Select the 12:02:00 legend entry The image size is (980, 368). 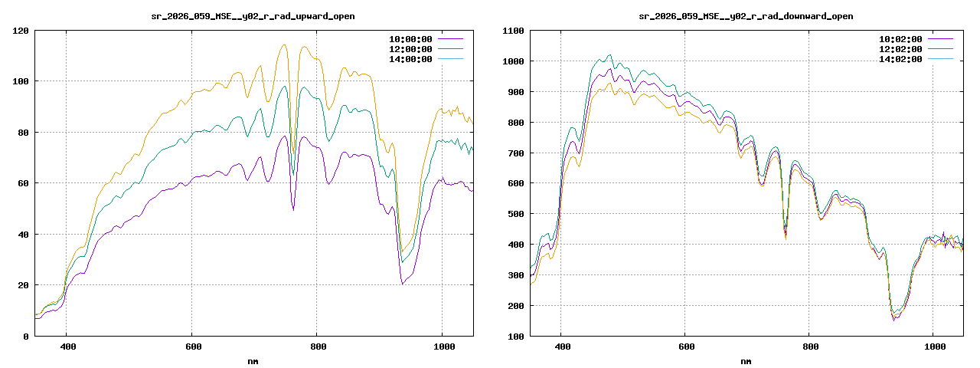900,49
